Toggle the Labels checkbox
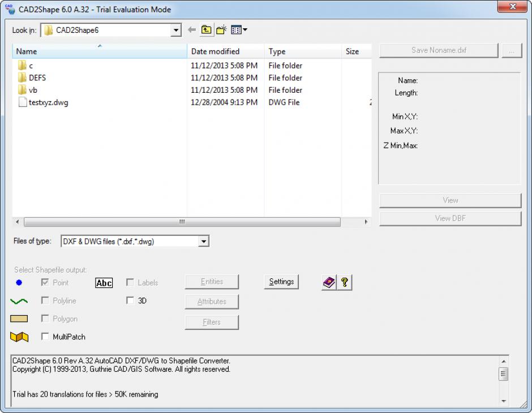 [x=130, y=282]
